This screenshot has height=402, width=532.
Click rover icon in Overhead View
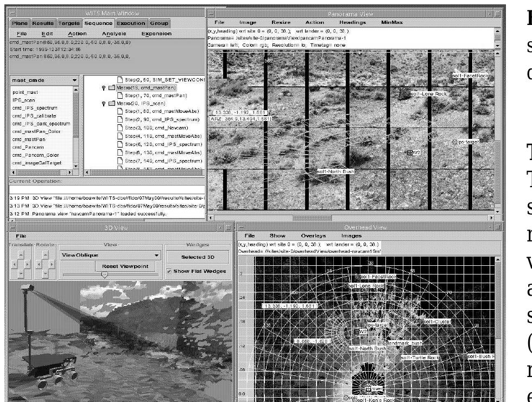point(368,388)
